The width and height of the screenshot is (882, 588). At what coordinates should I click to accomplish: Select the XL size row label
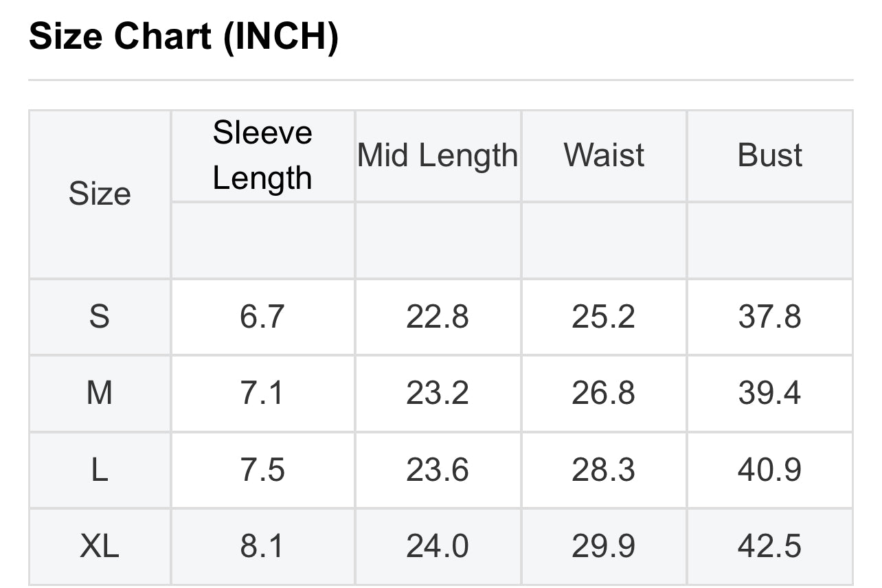(x=100, y=546)
